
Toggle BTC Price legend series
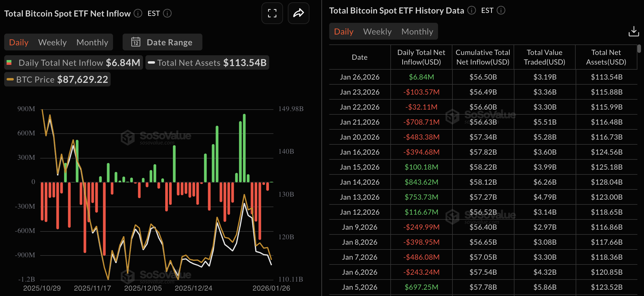click(x=57, y=80)
